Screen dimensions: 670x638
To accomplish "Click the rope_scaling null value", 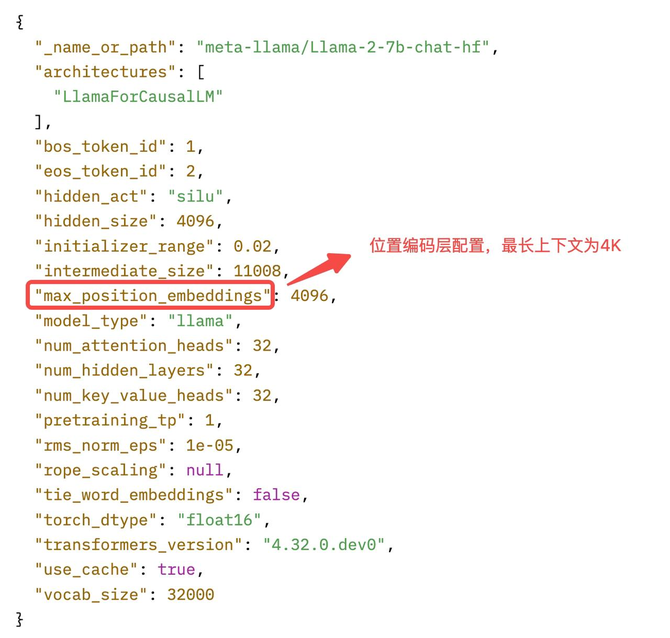I will [205, 470].
